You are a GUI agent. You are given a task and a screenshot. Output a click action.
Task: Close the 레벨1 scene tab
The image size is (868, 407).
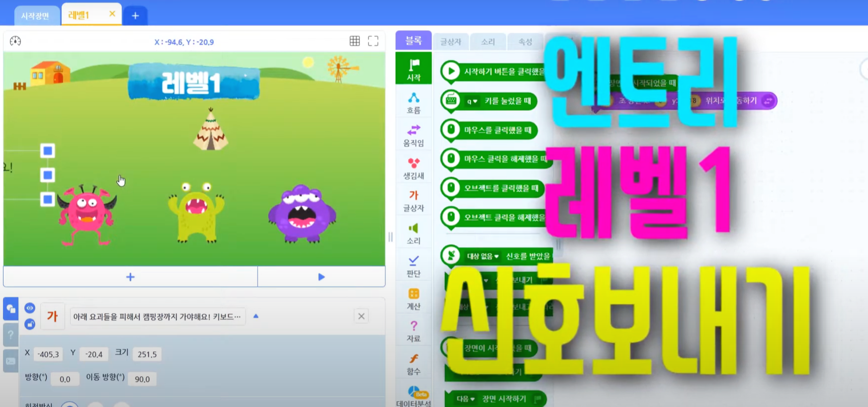coord(112,14)
